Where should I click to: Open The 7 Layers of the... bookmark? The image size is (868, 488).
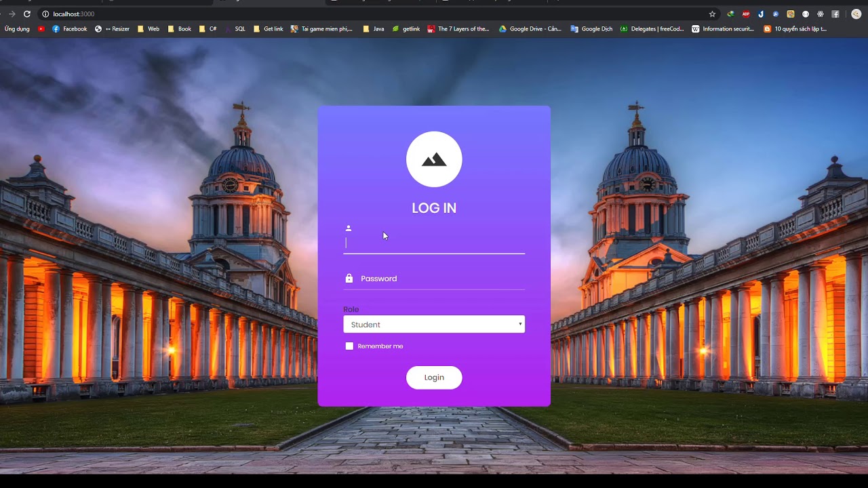458,29
